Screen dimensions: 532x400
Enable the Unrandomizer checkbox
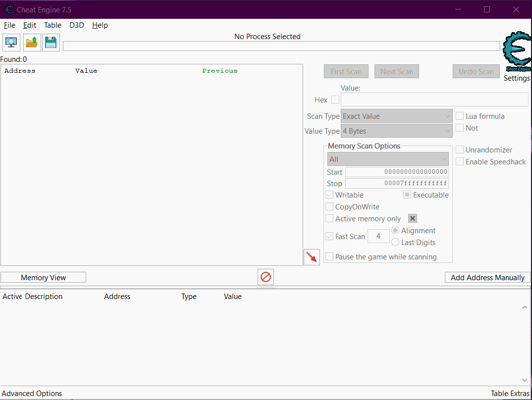(x=460, y=150)
